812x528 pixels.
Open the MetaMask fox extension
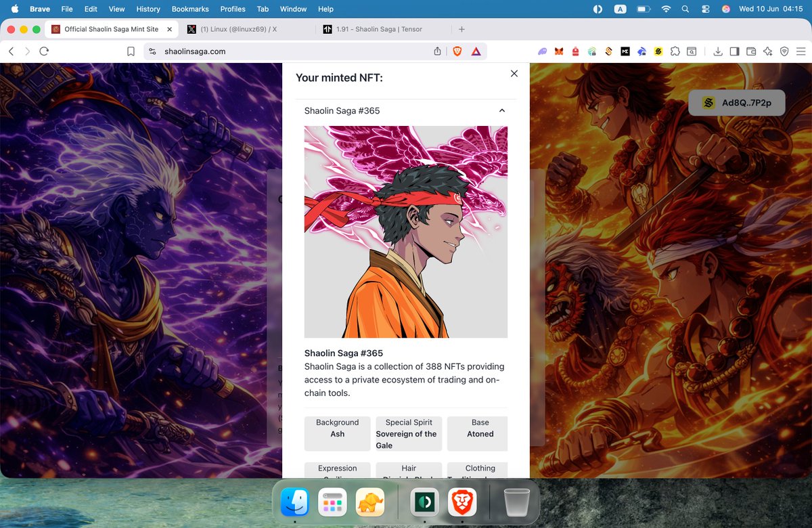[x=559, y=51]
